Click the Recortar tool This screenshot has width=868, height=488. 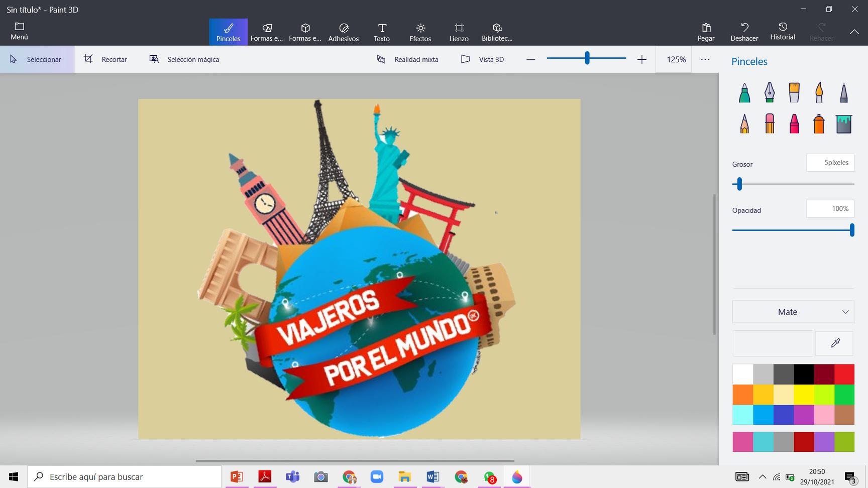click(105, 59)
